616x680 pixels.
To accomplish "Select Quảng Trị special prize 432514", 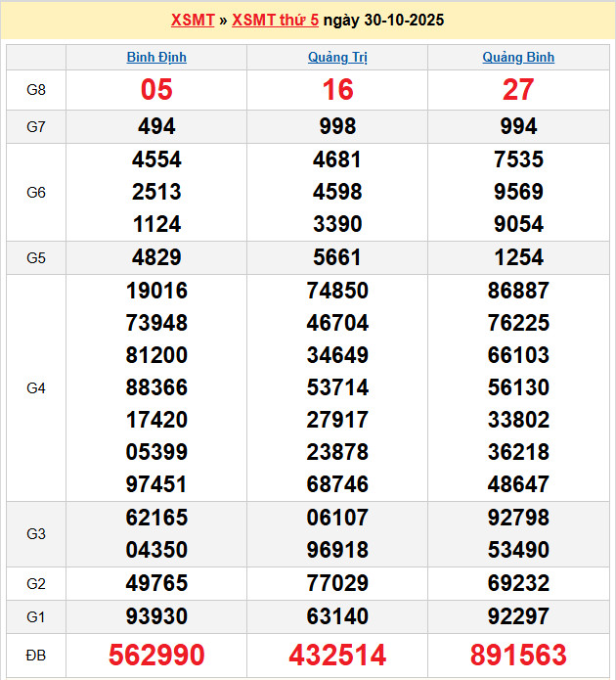I will (337, 655).
